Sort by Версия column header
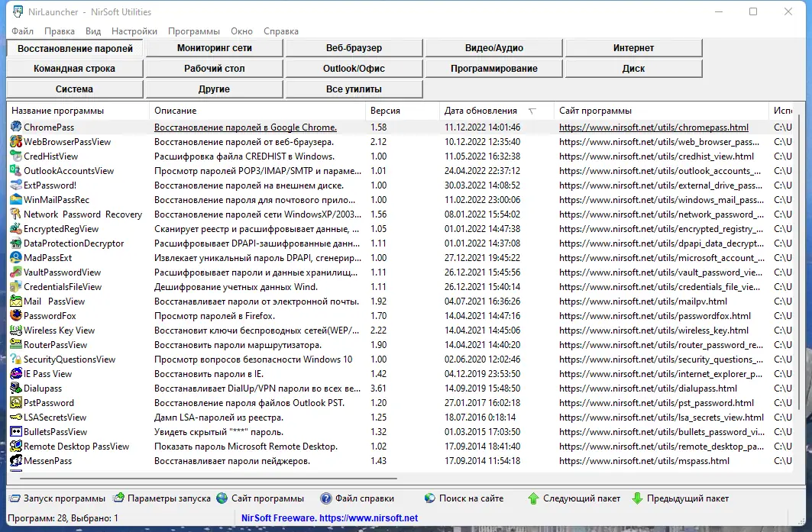This screenshot has height=532, width=812. (403, 110)
